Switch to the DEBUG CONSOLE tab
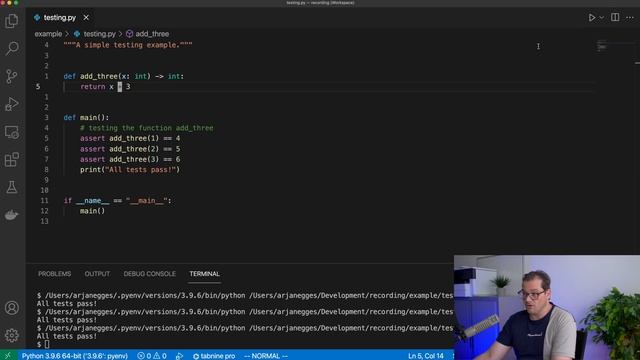 [x=150, y=274]
